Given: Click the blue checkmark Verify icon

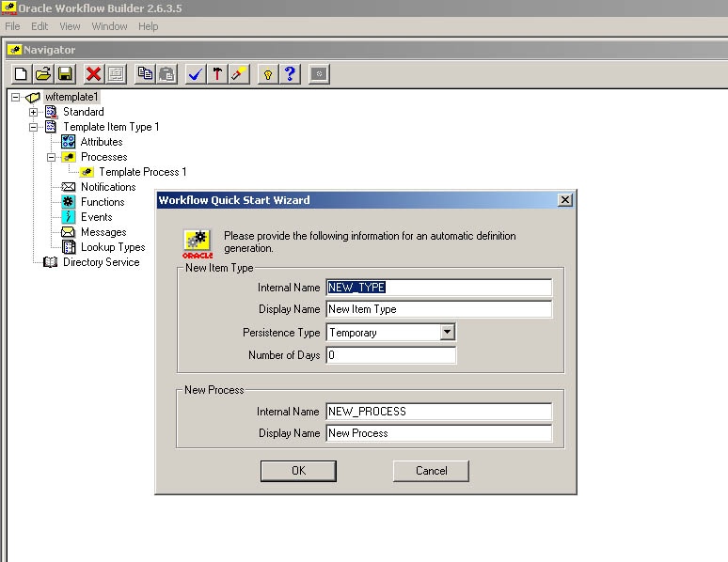Looking at the screenshot, I should (196, 74).
